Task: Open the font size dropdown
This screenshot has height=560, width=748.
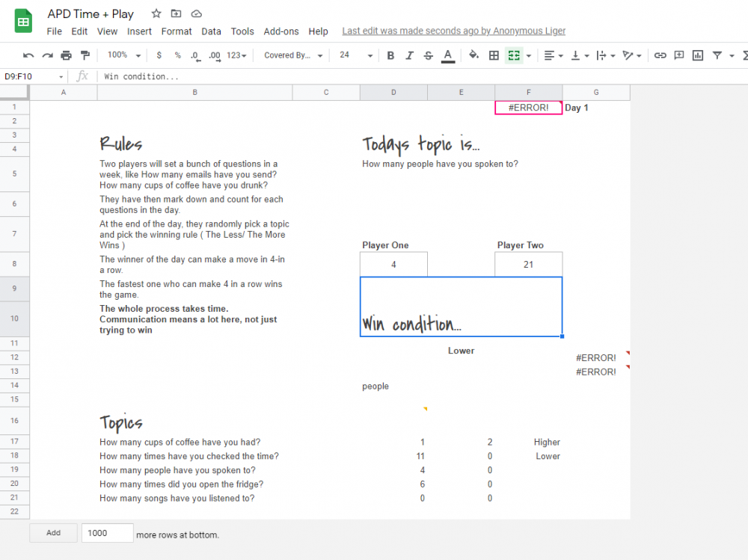Action: [x=355, y=55]
